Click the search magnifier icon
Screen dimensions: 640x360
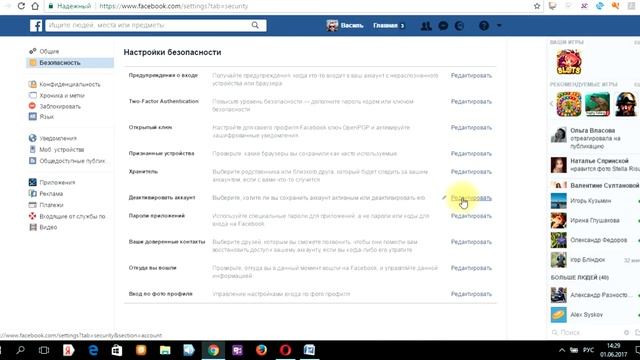tap(255, 25)
